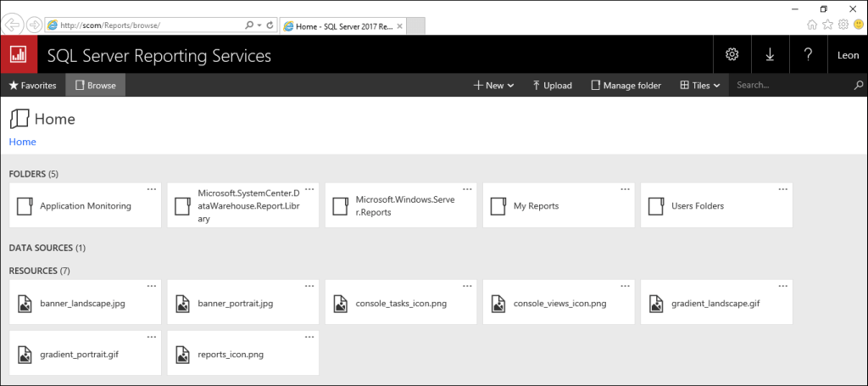This screenshot has height=386, width=868.
Task: Open ellipsis menu on console_tasks_icon.png tile
Action: click(467, 286)
